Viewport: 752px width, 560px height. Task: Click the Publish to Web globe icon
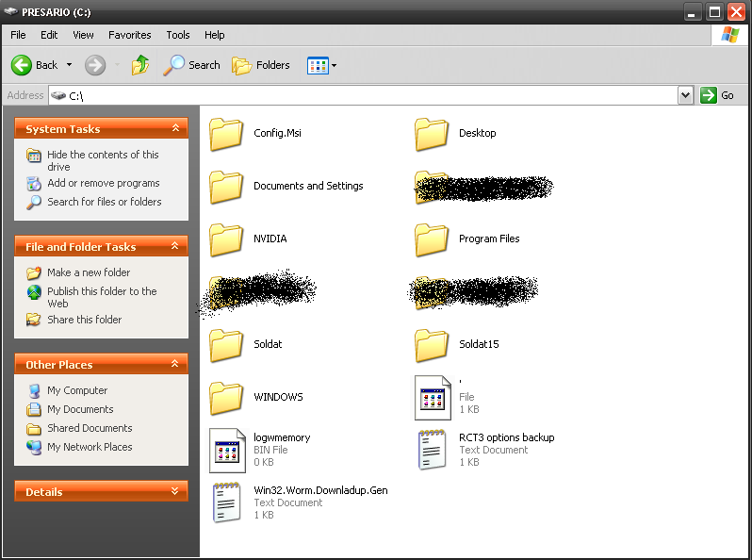[x=34, y=292]
